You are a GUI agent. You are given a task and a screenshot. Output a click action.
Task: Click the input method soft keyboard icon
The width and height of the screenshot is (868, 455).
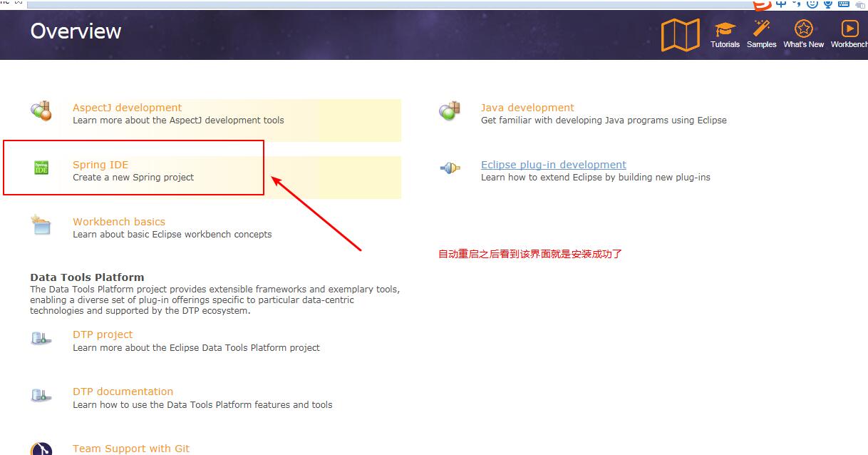pyautogui.click(x=845, y=4)
